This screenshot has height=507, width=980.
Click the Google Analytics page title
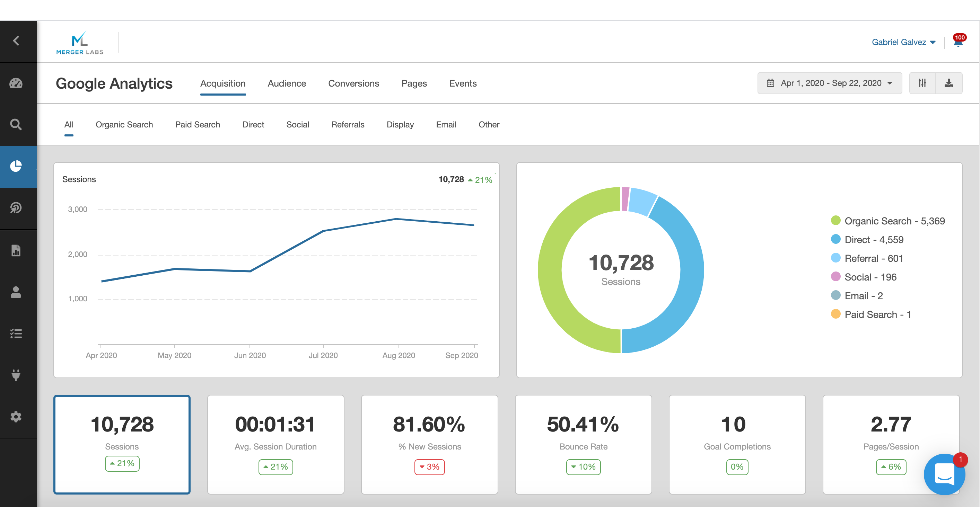tap(114, 83)
